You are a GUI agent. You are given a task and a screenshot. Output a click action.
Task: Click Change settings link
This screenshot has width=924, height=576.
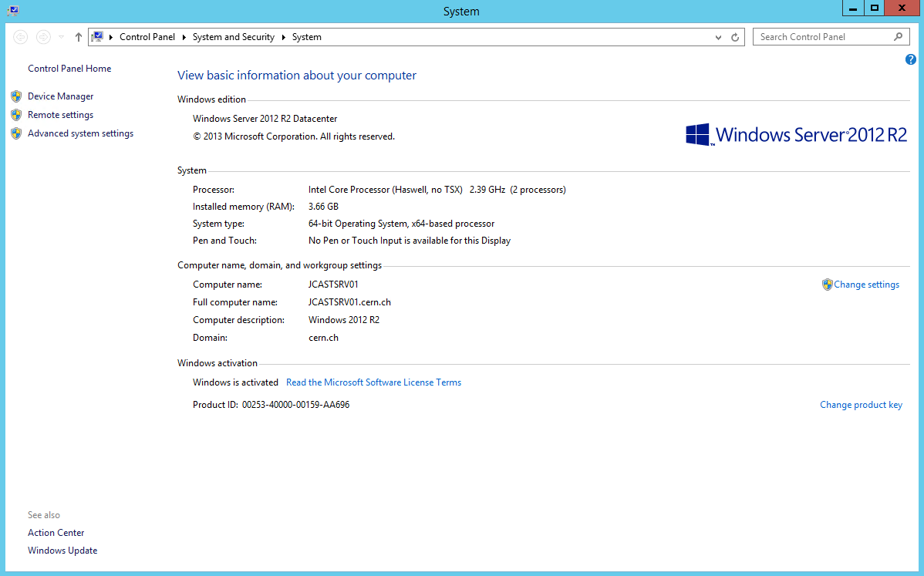pos(866,285)
